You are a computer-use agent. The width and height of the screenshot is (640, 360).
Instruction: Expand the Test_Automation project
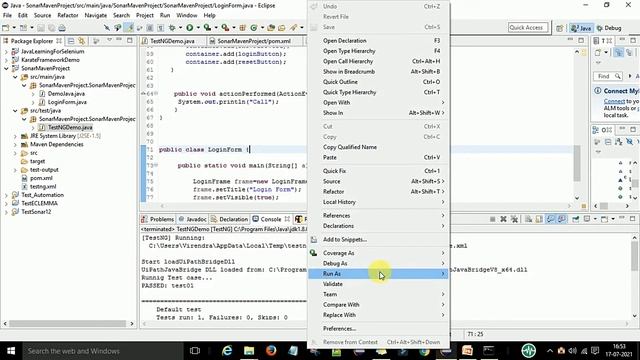pos(6,195)
